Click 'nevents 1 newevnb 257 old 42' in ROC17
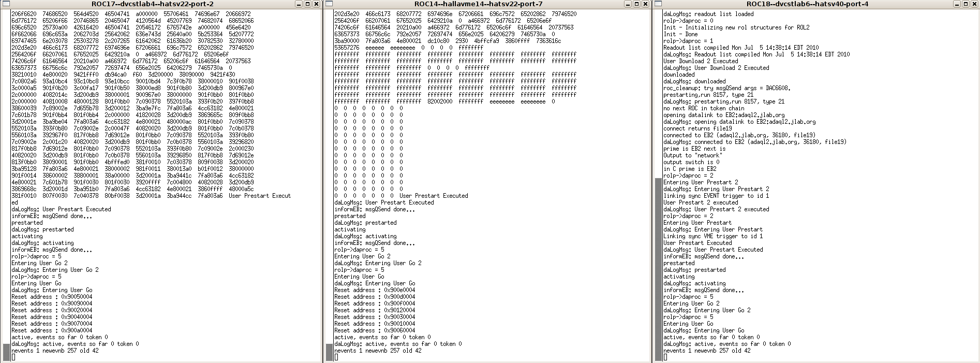Screen dimensions: 980x363 pyautogui.click(x=55, y=351)
